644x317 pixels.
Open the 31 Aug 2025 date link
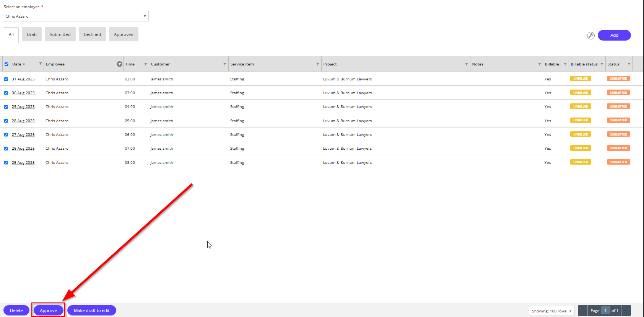click(x=23, y=79)
